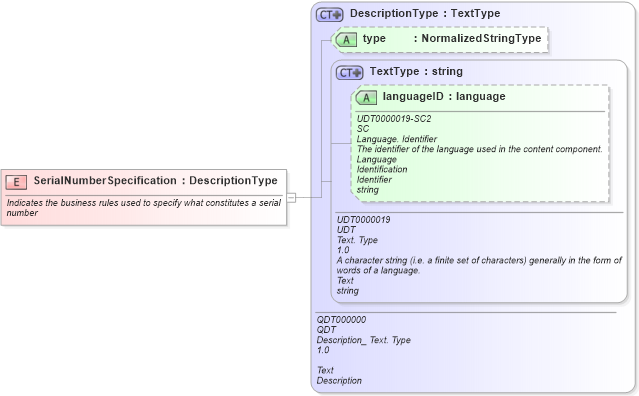Image resolution: width=639 pixels, height=396 pixels.
Task: Click the A attribute icon next to type
Action: 346,40
